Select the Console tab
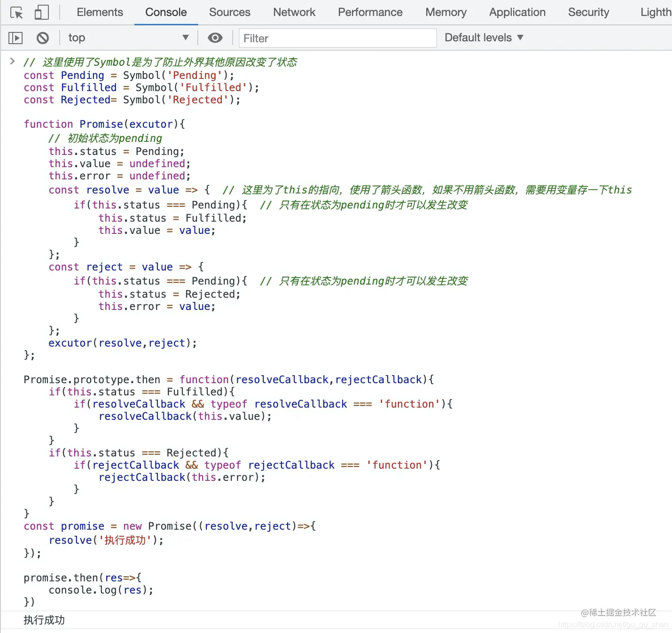The width and height of the screenshot is (672, 633). coord(166,12)
